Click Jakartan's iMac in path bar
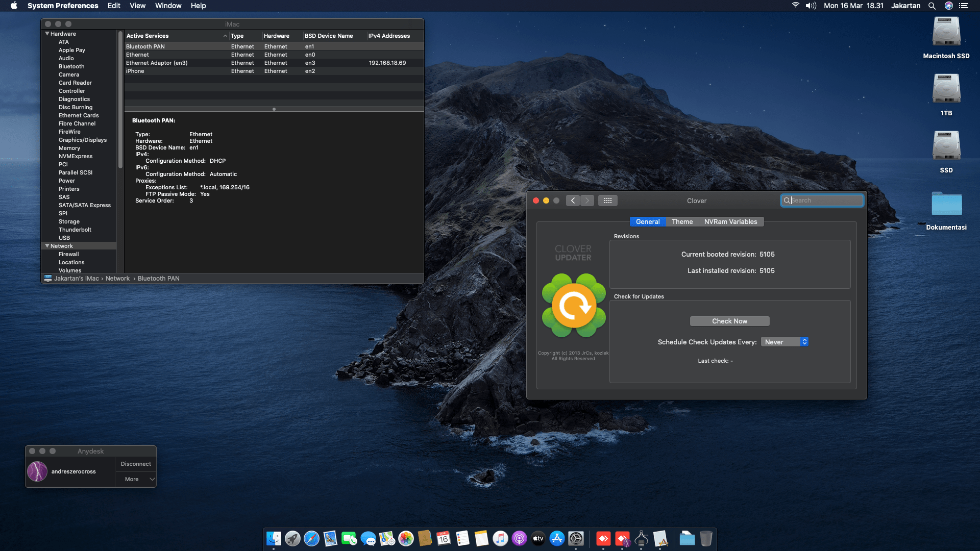Image resolution: width=980 pixels, height=551 pixels. (x=71, y=279)
